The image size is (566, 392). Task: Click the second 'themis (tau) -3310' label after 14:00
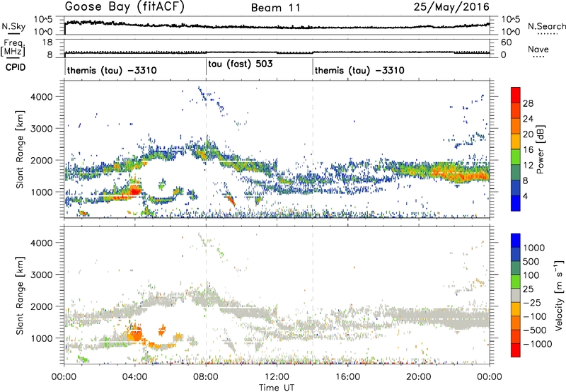(x=359, y=70)
